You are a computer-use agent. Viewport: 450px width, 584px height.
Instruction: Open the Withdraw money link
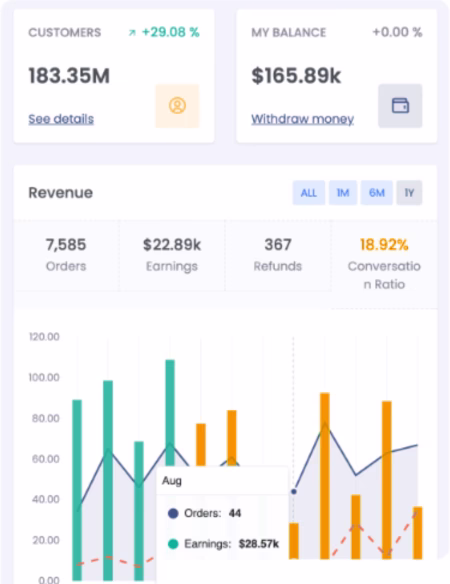coord(302,119)
